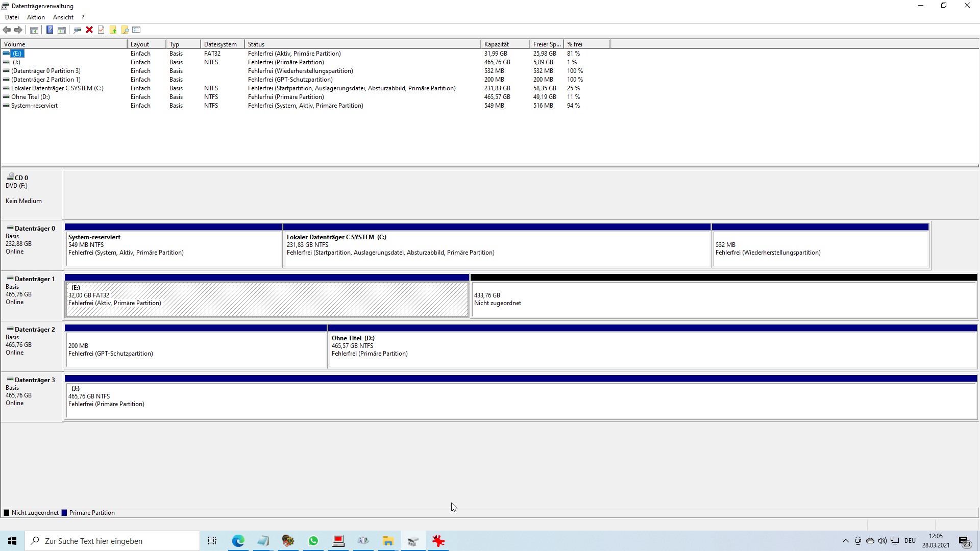980x551 pixels.
Task: Click the folder with green arrow icon
Action: coord(113,30)
